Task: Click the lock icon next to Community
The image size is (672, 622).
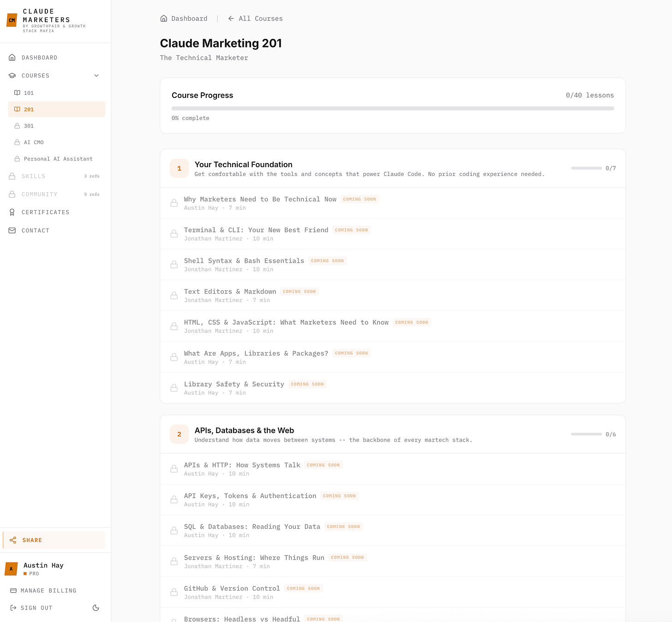Action: tap(12, 194)
